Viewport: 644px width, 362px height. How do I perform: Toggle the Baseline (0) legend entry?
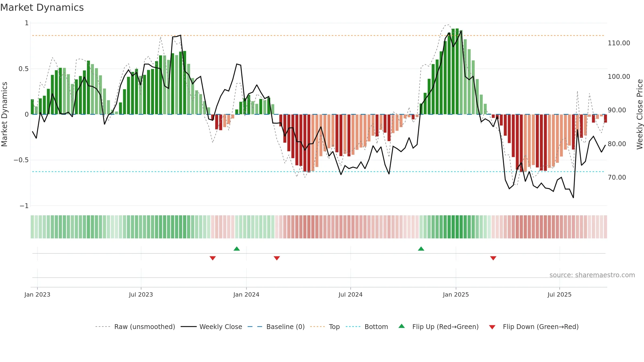coord(276,327)
